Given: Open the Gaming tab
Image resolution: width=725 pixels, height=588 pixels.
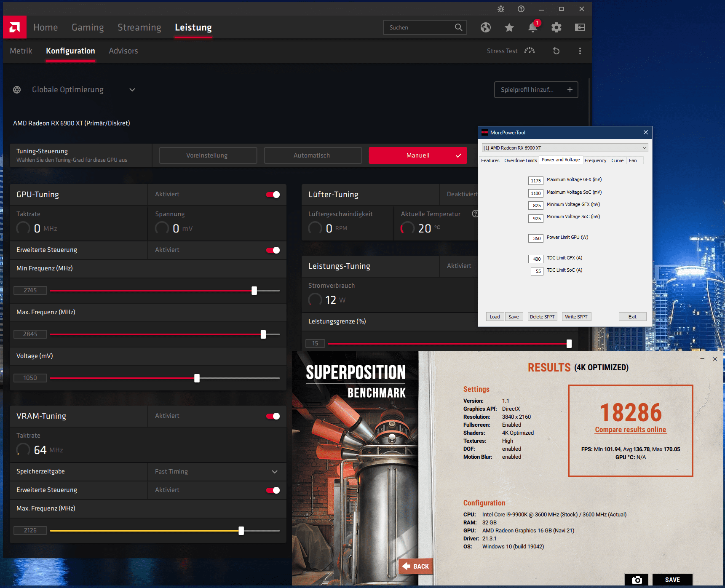Looking at the screenshot, I should (88, 27).
